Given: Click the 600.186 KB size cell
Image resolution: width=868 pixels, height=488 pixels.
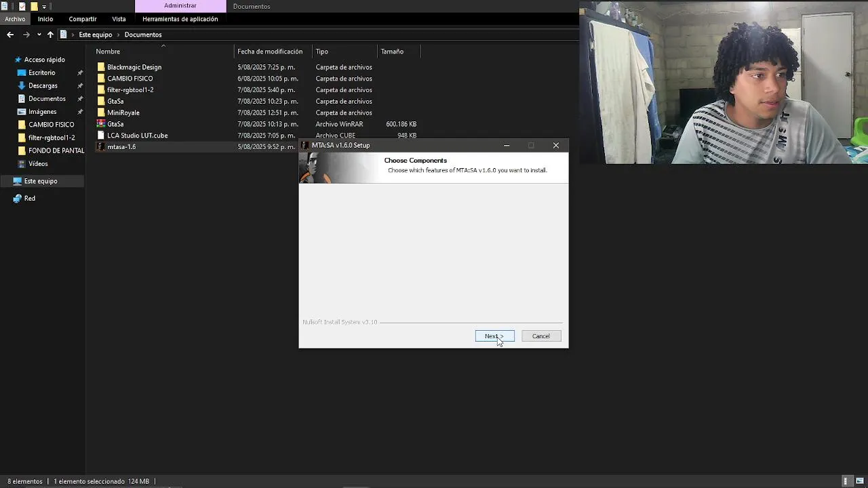Looking at the screenshot, I should tap(401, 124).
